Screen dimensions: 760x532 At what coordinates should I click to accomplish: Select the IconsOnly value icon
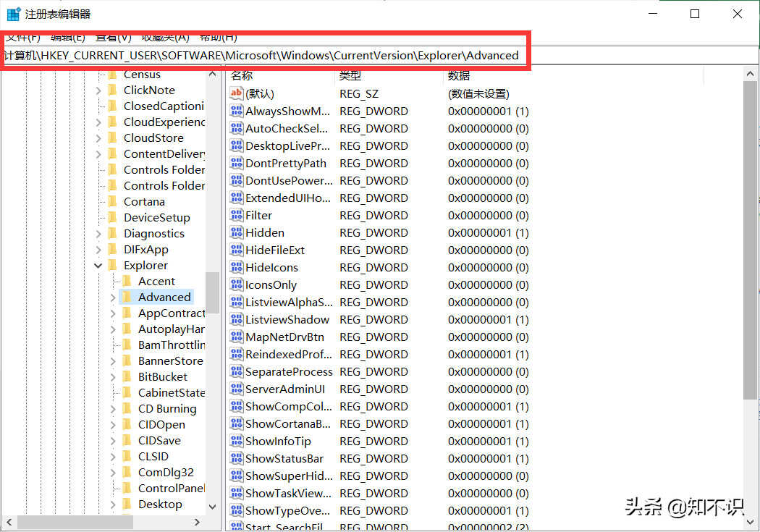pyautogui.click(x=237, y=285)
